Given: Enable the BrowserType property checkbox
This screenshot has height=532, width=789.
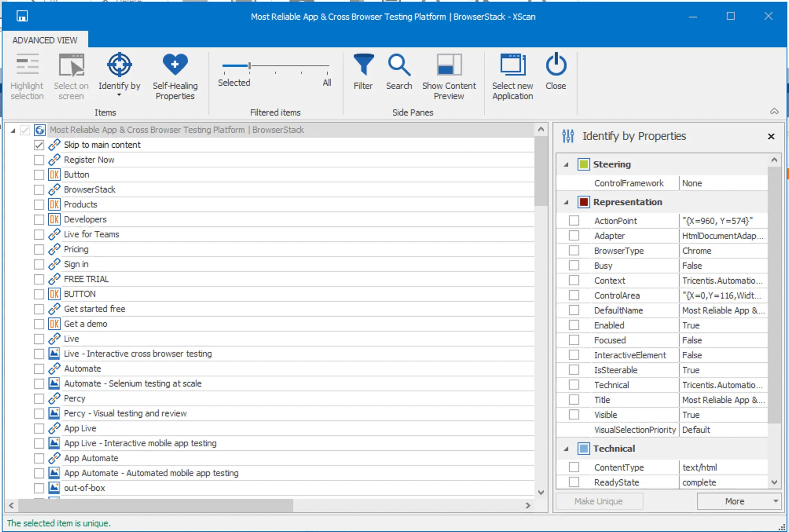Looking at the screenshot, I should [574, 251].
